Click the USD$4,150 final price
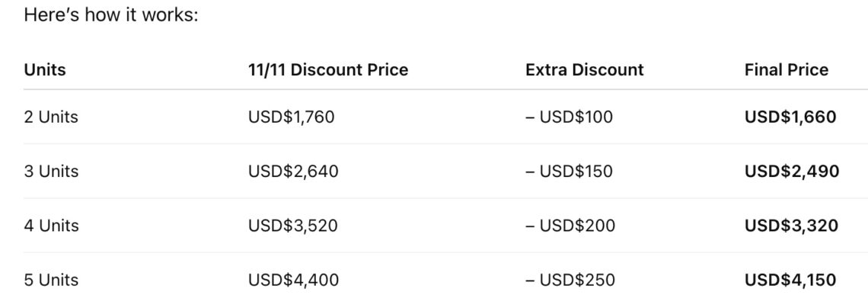Viewport: 868px width, 305px height. pos(790,280)
